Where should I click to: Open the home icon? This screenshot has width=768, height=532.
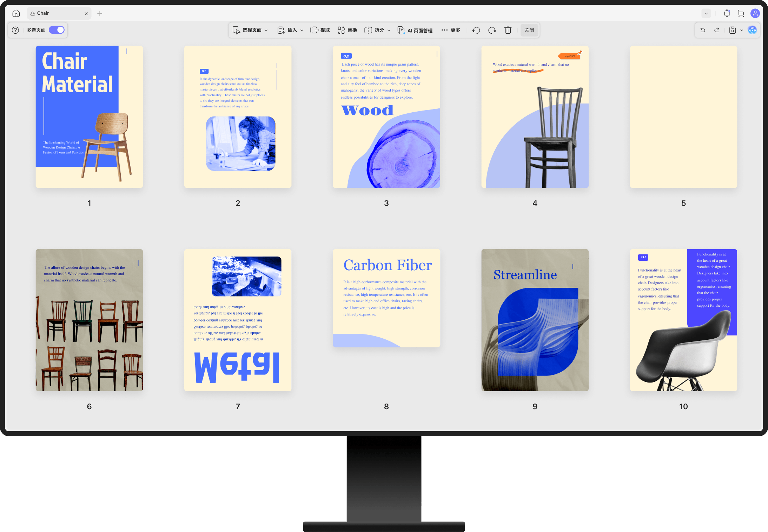[16, 13]
